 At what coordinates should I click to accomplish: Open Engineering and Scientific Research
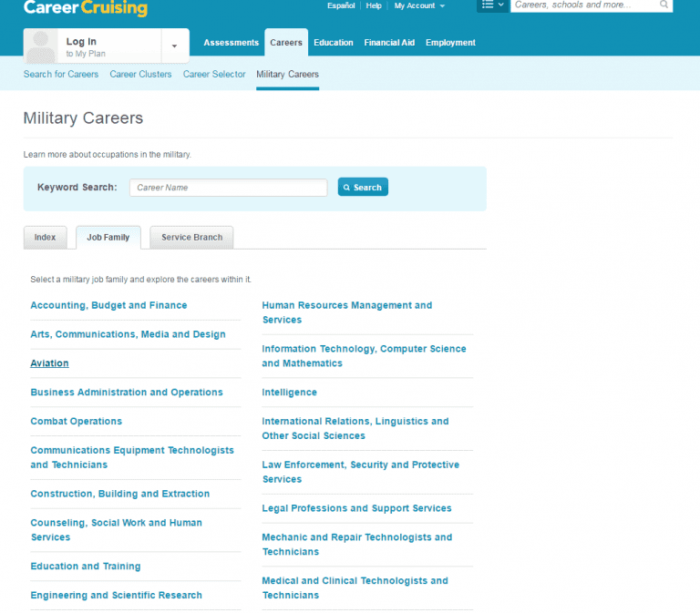[x=116, y=595]
